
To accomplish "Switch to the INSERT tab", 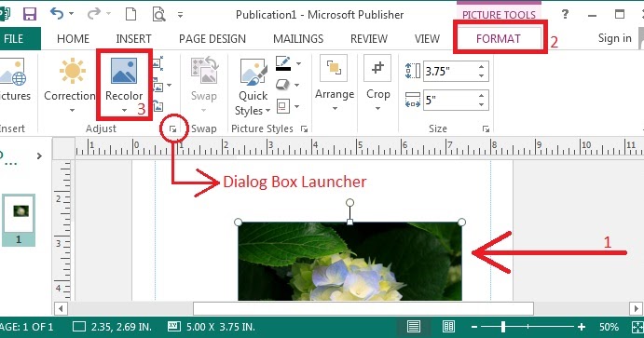I will pyautogui.click(x=133, y=38).
